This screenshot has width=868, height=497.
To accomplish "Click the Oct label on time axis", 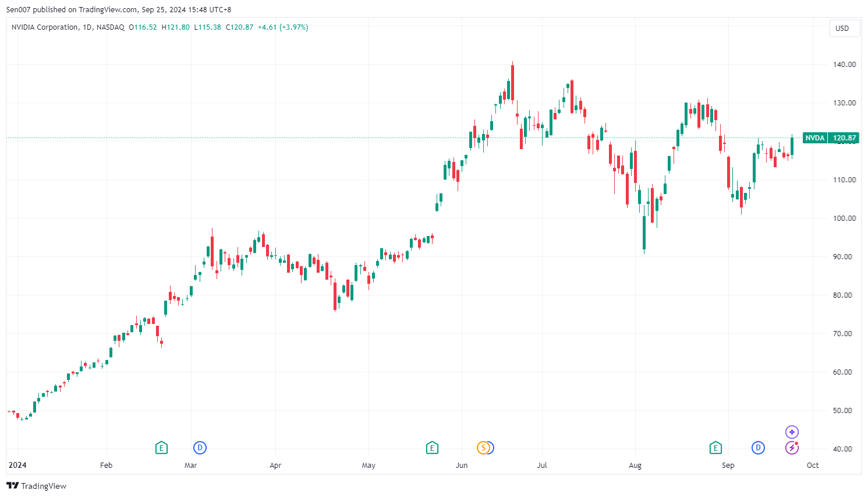I will point(813,465).
